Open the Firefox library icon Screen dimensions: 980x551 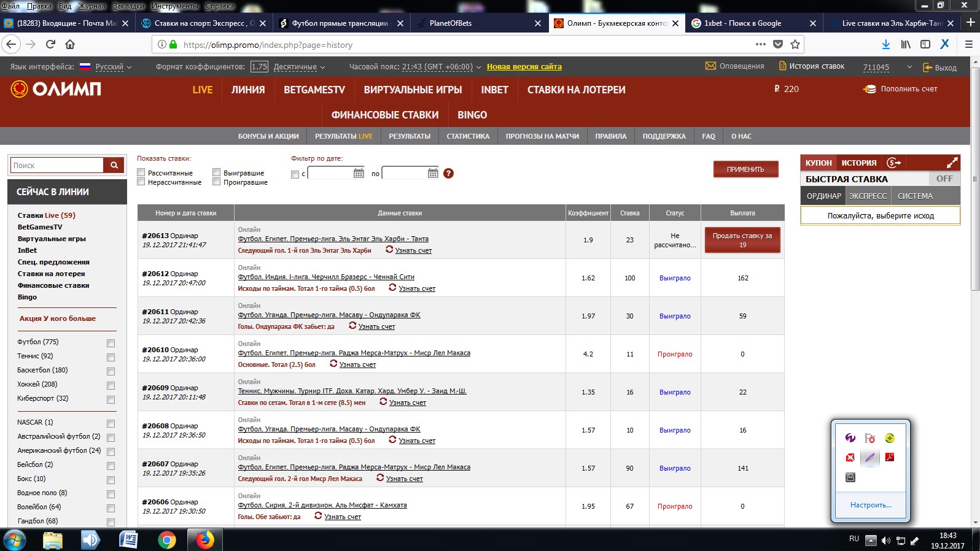(x=906, y=44)
